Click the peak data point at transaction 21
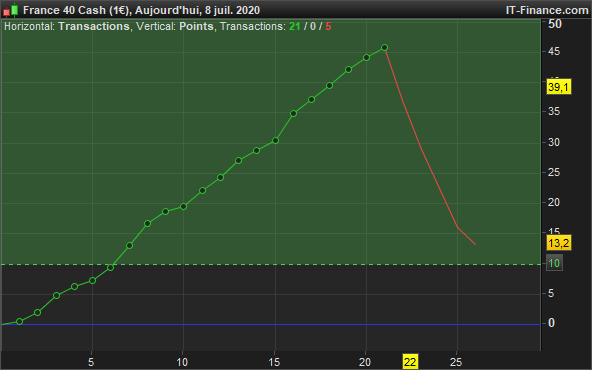 [x=384, y=48]
